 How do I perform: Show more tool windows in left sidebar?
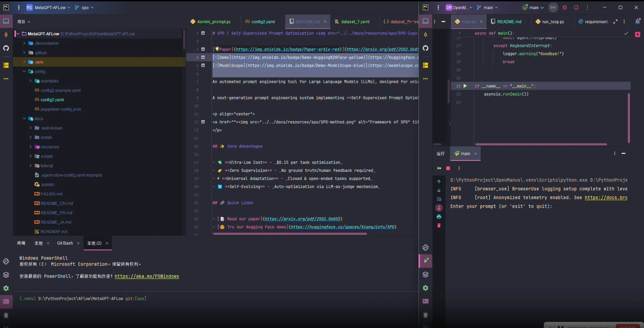pyautogui.click(x=6, y=79)
